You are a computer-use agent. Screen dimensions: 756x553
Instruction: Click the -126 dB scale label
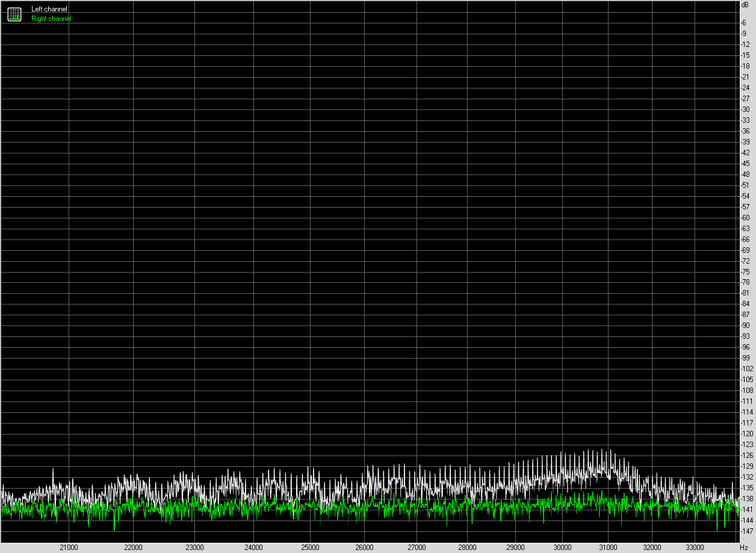pos(746,456)
